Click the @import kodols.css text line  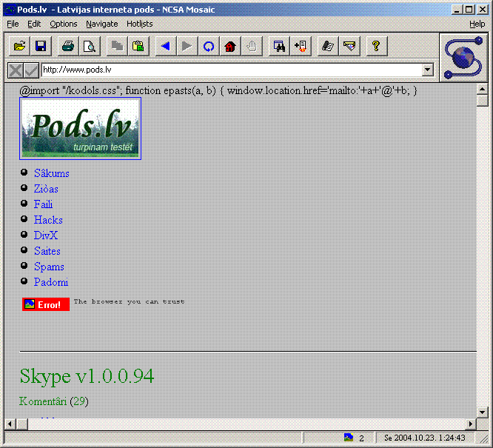[218, 90]
